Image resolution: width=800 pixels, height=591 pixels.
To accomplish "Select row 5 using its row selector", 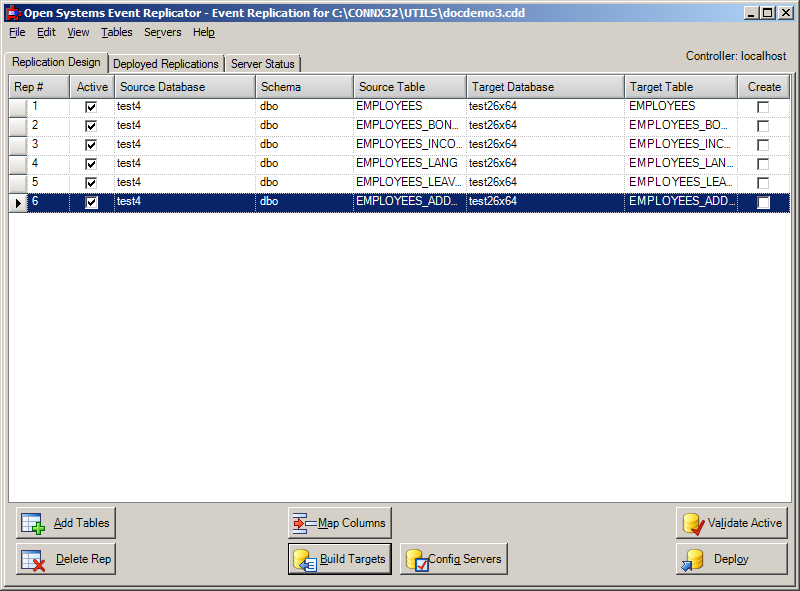I will point(16,182).
